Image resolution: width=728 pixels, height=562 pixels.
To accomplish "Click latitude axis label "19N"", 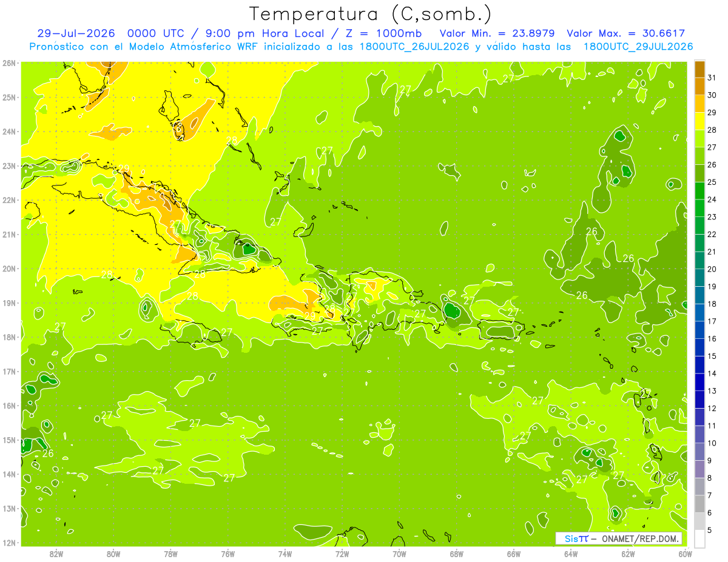I will [8, 303].
